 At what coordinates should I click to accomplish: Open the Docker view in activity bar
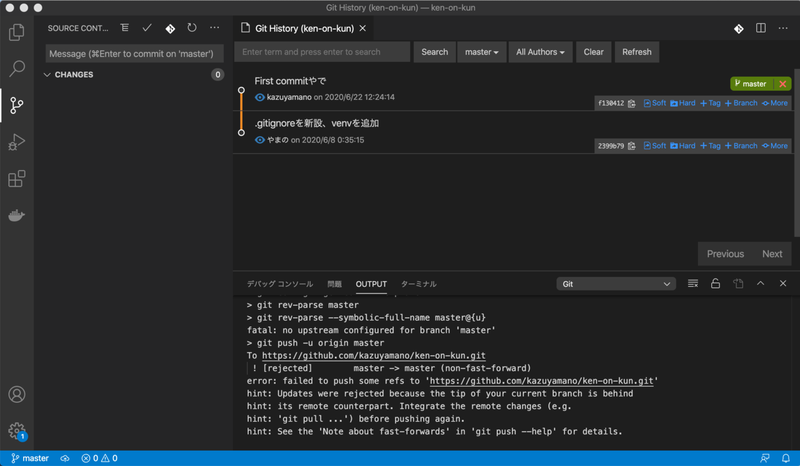(x=16, y=215)
